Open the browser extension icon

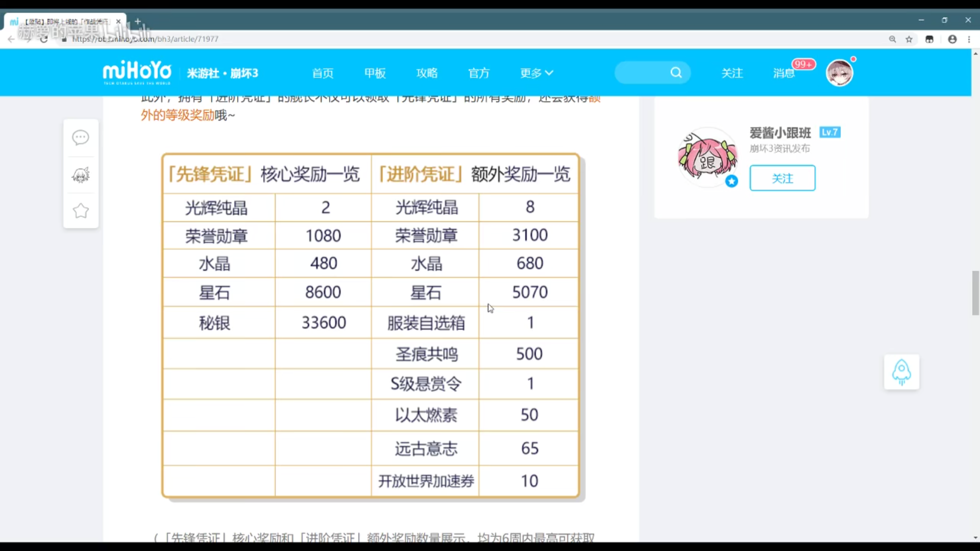929,39
